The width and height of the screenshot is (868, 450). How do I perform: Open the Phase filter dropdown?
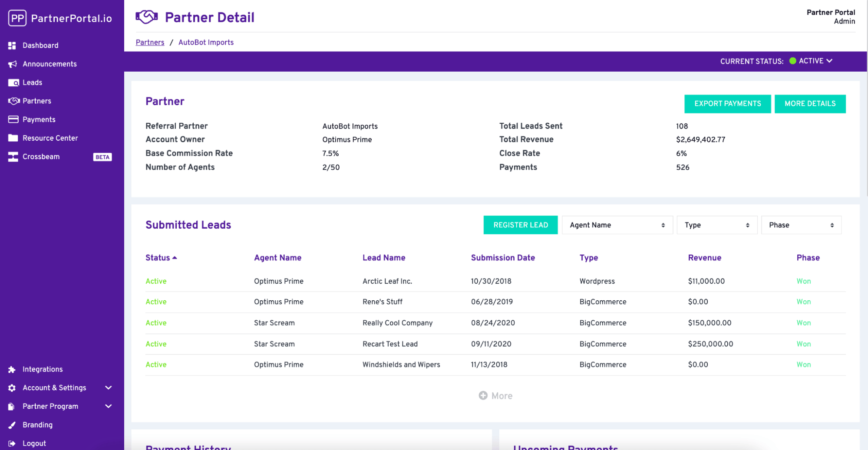[x=801, y=225]
